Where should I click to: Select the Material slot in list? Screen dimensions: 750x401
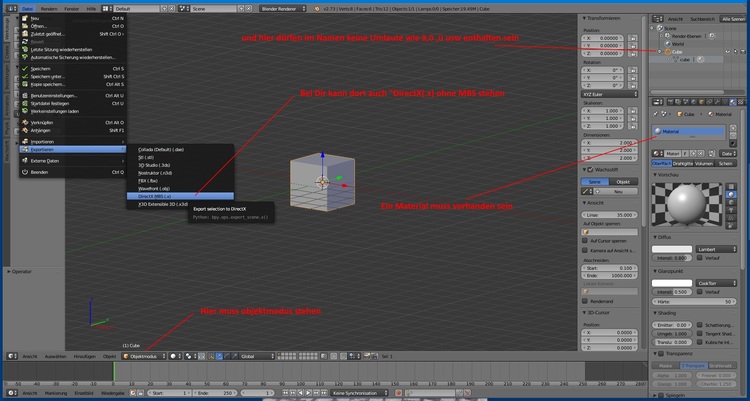(x=689, y=131)
